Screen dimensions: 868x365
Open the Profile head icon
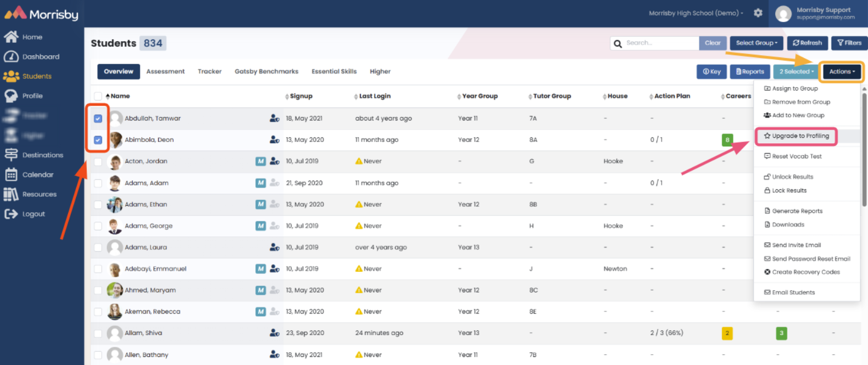coord(11,95)
